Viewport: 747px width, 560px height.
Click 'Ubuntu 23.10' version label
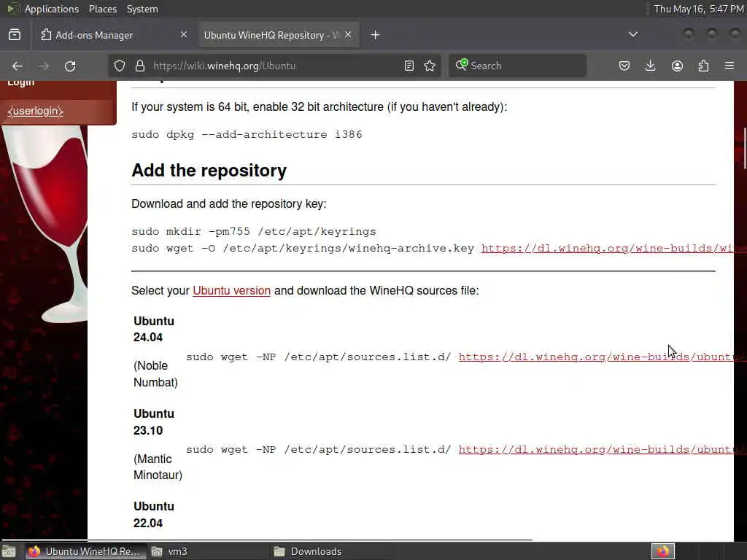[x=153, y=422]
